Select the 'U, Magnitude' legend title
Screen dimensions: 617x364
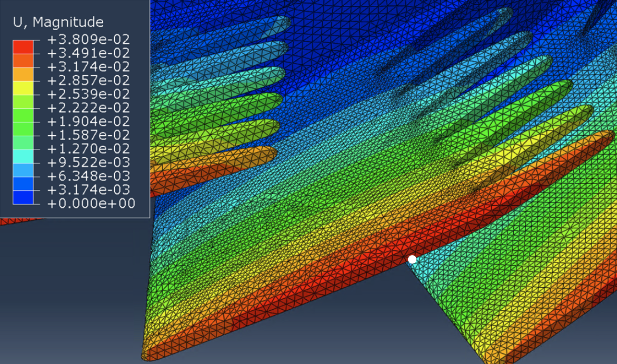coord(58,22)
